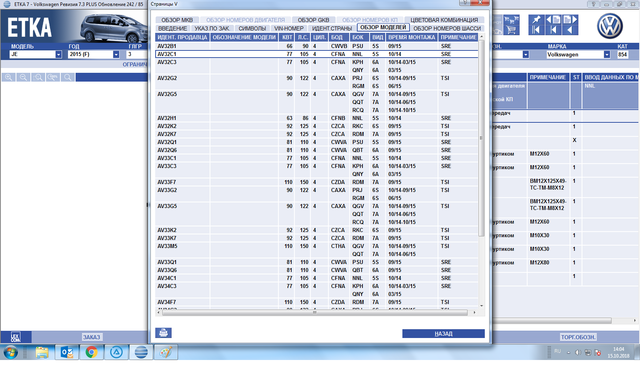Click the fifth magnifier icon
This screenshot has width=640, height=366.
pyautogui.click(x=68, y=78)
